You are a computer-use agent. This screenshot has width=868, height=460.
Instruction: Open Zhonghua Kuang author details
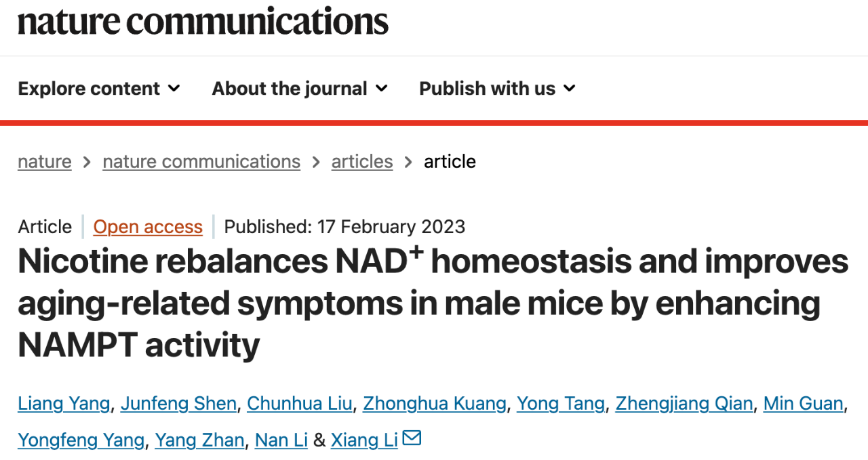tap(435, 404)
